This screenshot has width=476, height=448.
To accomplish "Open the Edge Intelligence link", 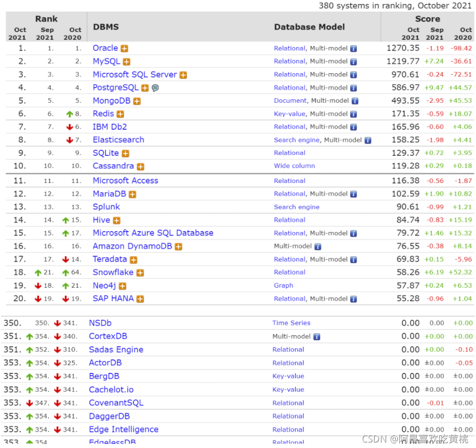I will [x=124, y=430].
